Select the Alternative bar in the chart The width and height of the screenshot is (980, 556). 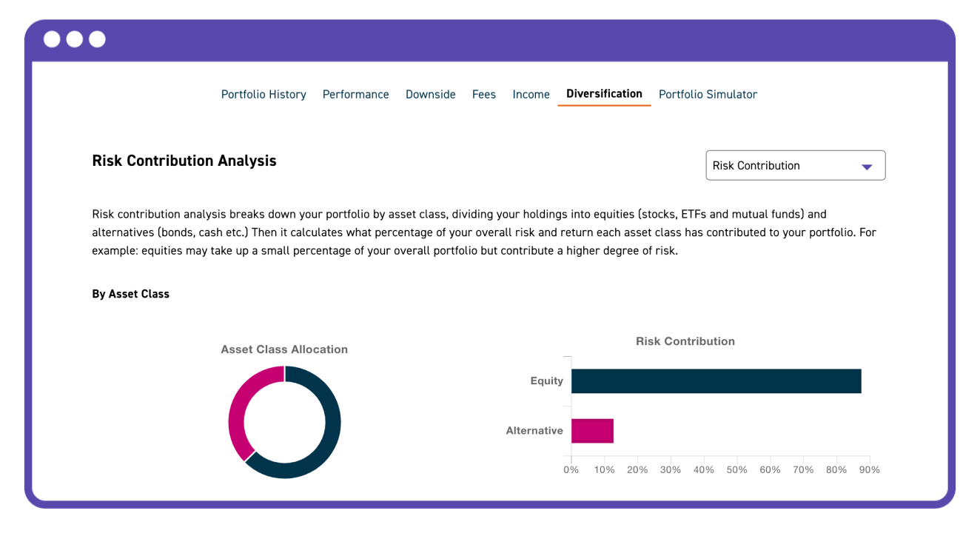[591, 430]
